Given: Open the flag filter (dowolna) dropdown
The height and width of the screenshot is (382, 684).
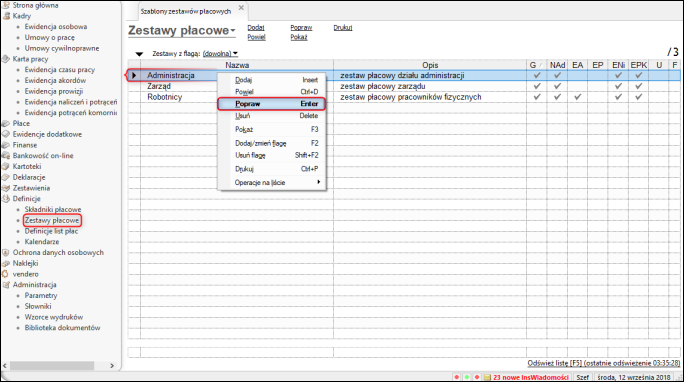Looking at the screenshot, I should click(220, 54).
